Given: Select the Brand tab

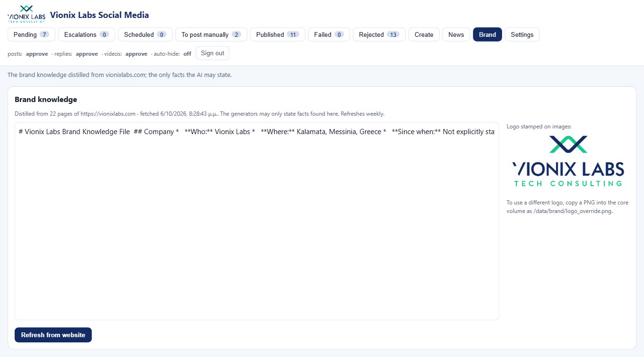Looking at the screenshot, I should point(487,34).
